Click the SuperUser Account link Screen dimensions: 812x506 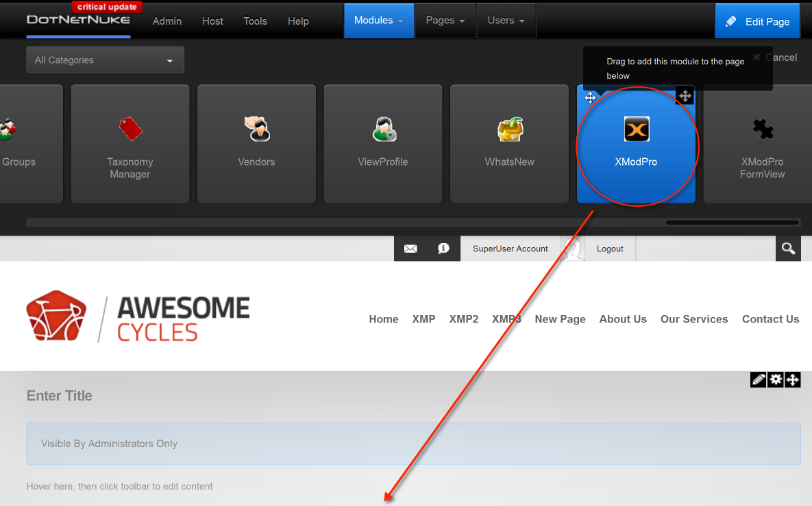[x=510, y=249]
